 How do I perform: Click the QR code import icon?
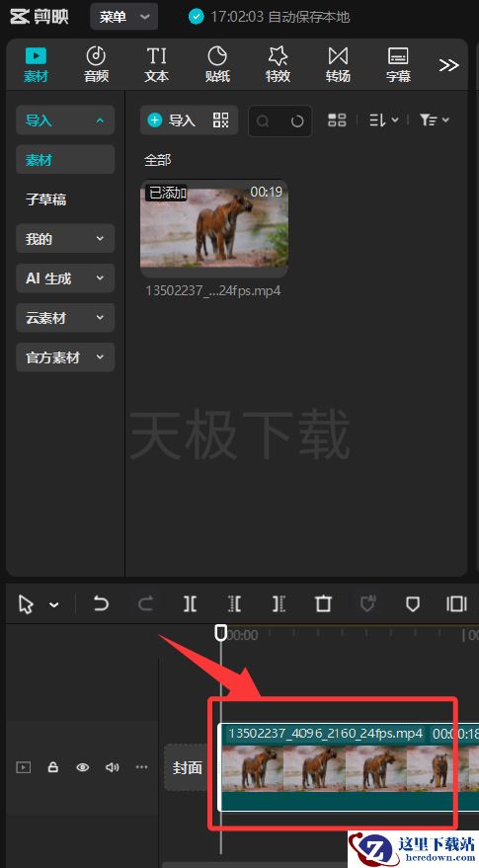coord(220,120)
